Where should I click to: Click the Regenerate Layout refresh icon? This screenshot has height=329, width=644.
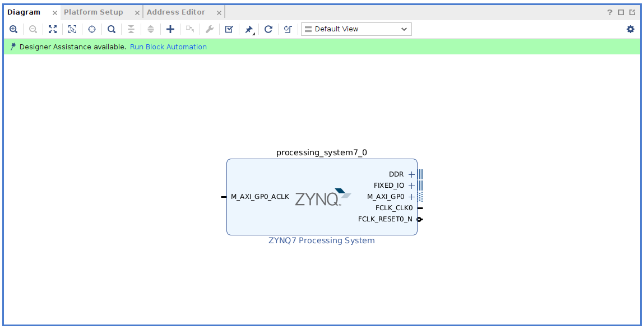[268, 29]
